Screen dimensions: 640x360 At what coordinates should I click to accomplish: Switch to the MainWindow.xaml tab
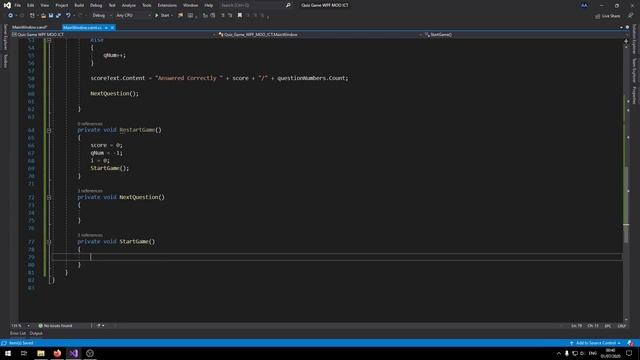coord(30,27)
